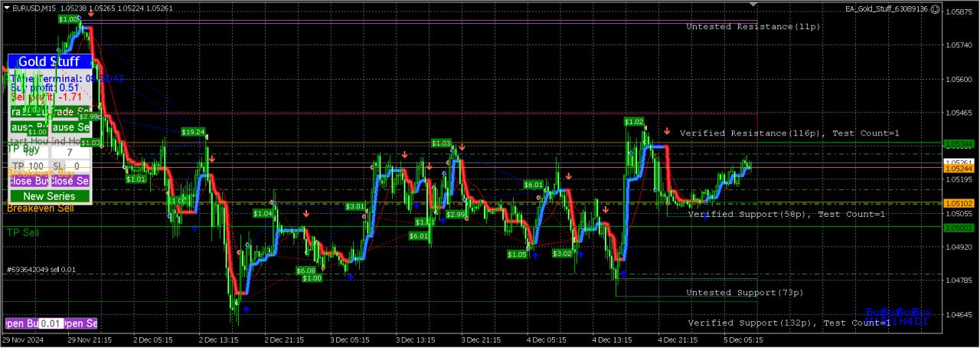Click the orange 1.05102 price tag

point(959,203)
